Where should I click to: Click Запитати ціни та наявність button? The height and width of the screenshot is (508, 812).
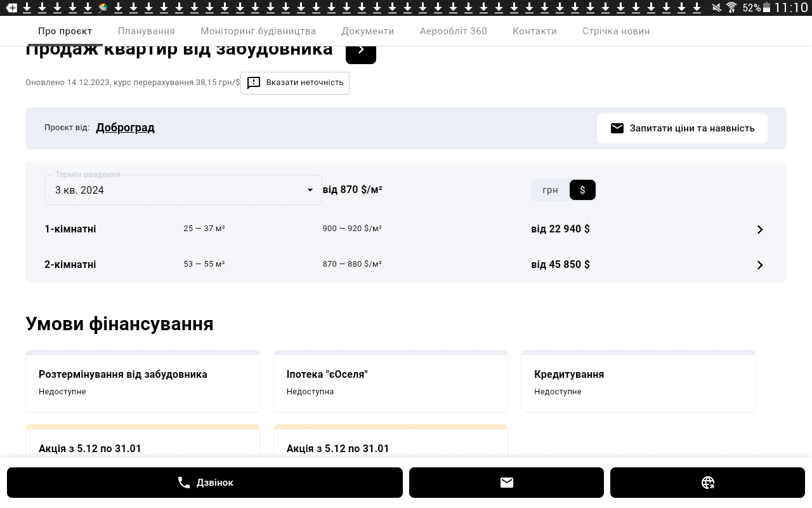coord(682,128)
